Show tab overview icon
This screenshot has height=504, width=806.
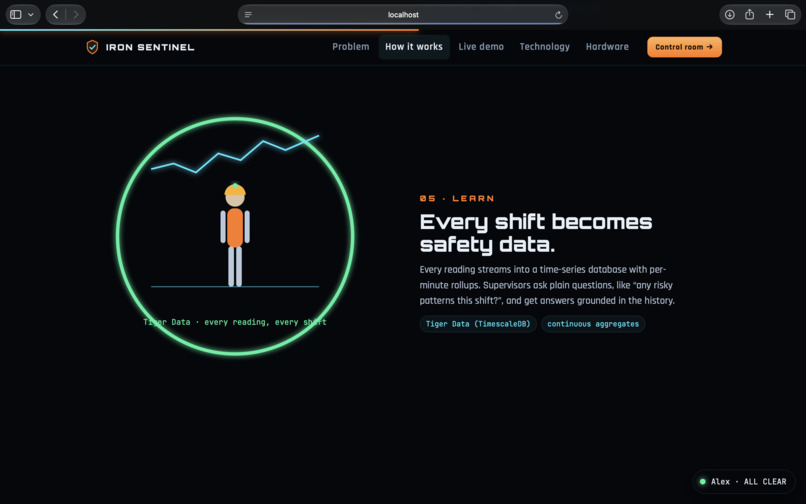click(790, 14)
